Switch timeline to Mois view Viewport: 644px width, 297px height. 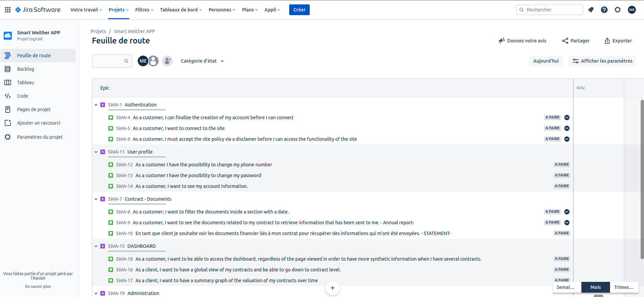click(x=596, y=287)
